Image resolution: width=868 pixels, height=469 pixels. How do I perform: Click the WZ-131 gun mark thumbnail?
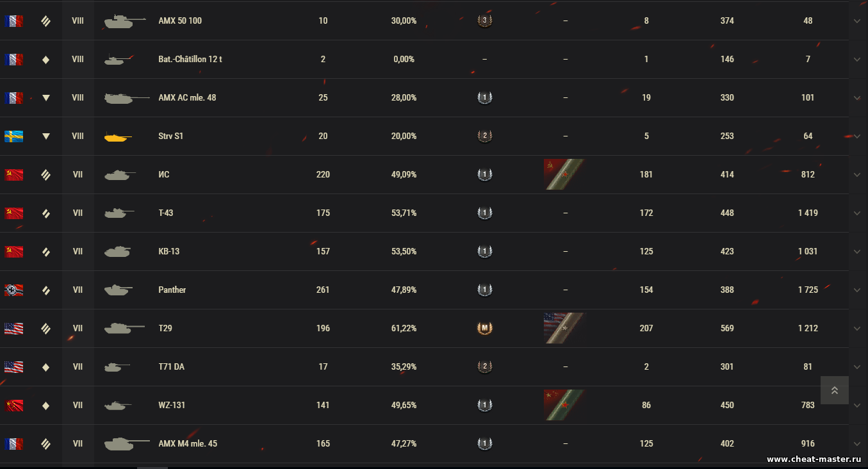pyautogui.click(x=564, y=405)
